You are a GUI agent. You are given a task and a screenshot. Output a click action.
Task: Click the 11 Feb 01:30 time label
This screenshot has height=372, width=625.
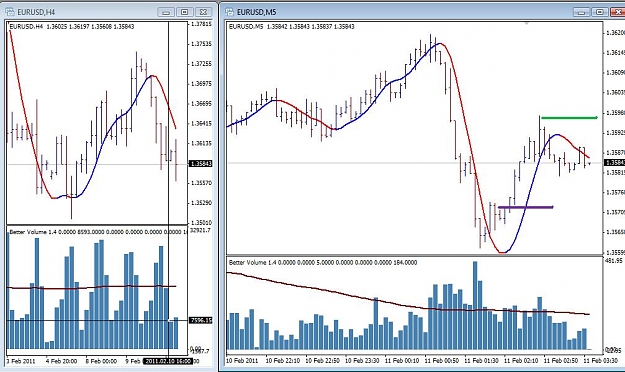pyautogui.click(x=482, y=361)
